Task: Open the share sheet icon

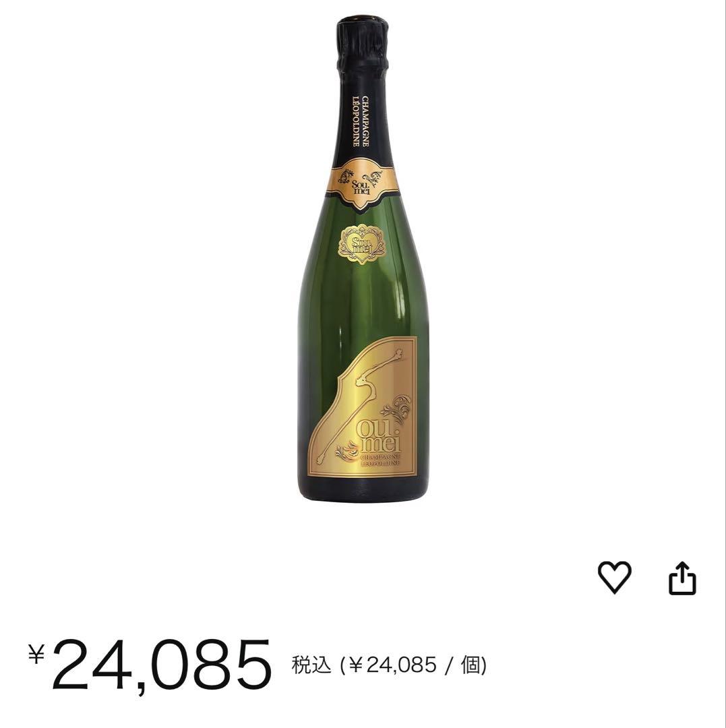Action: tap(682, 578)
